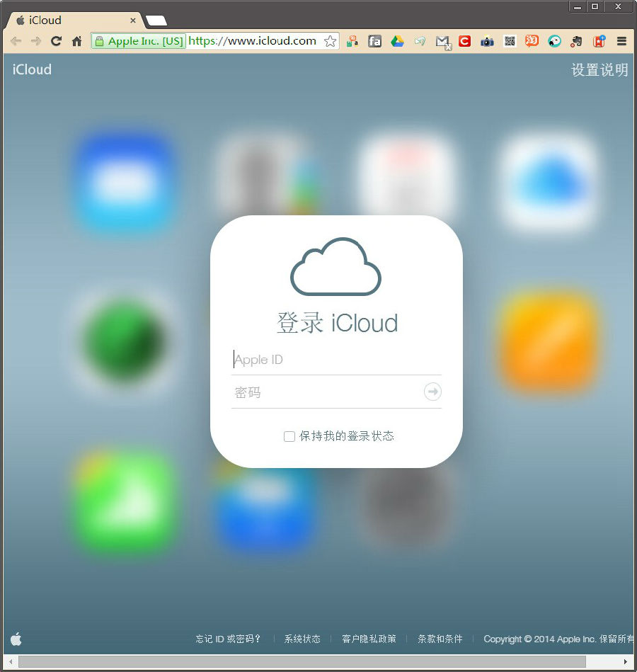Click the red C extension icon
This screenshot has height=672, width=637.
465,41
